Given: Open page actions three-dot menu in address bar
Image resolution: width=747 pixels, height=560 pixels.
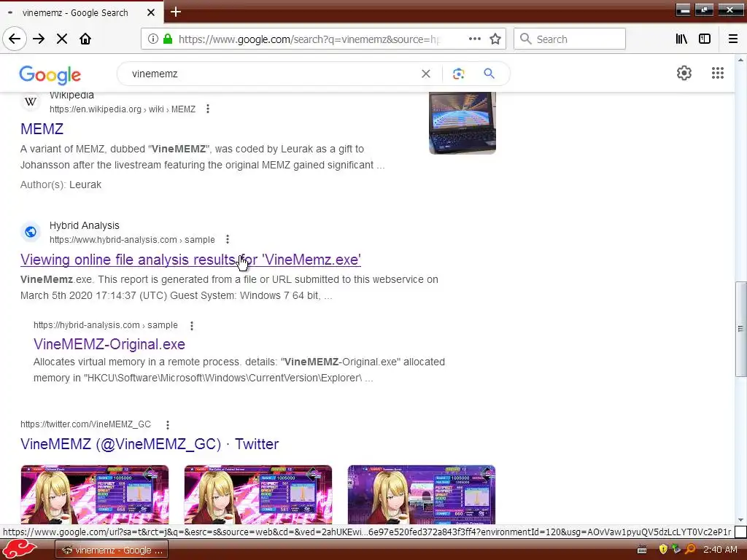Looking at the screenshot, I should (x=474, y=39).
